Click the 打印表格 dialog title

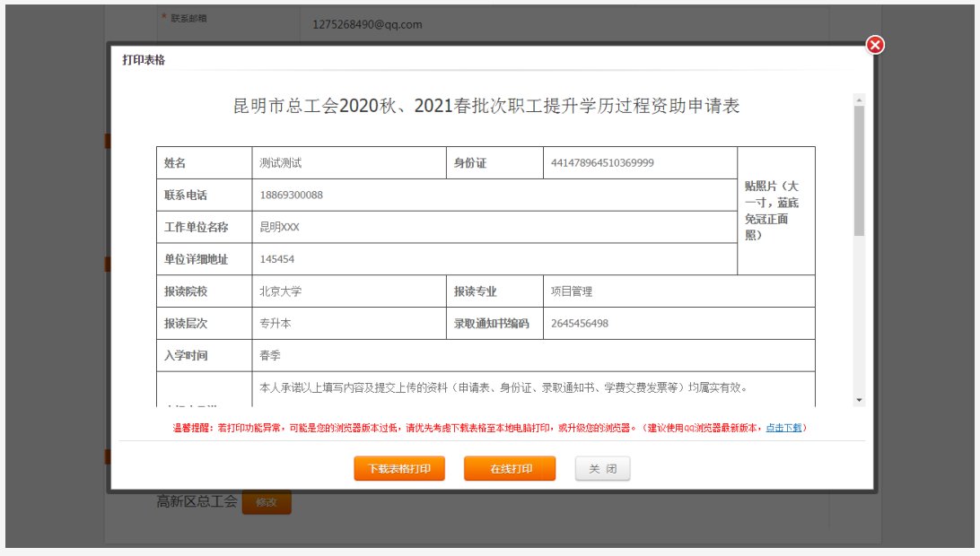[144, 60]
